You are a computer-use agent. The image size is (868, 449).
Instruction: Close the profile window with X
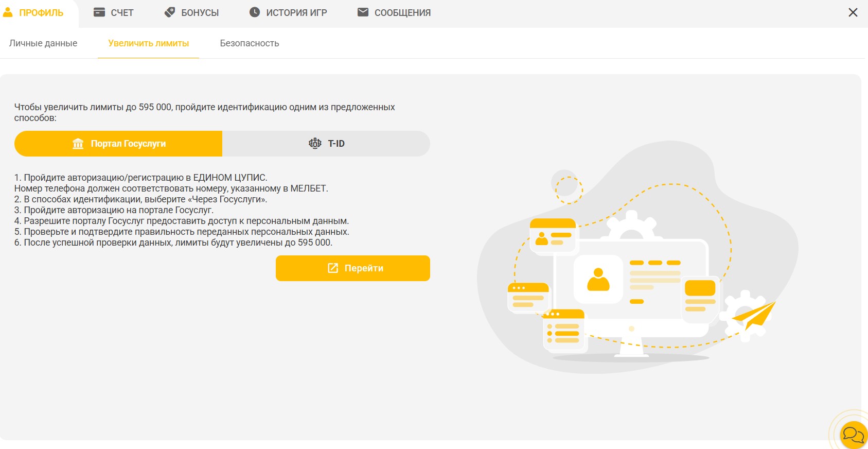853,12
